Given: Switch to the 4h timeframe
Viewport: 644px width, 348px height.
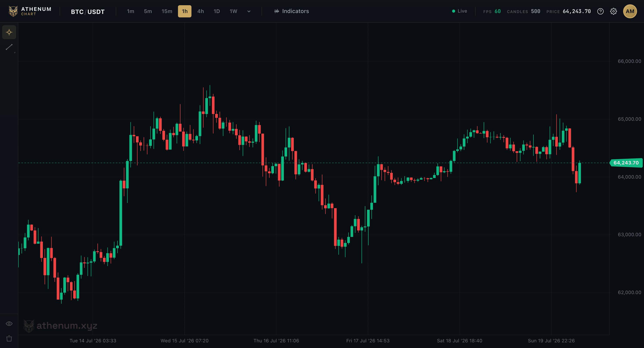Looking at the screenshot, I should [201, 11].
